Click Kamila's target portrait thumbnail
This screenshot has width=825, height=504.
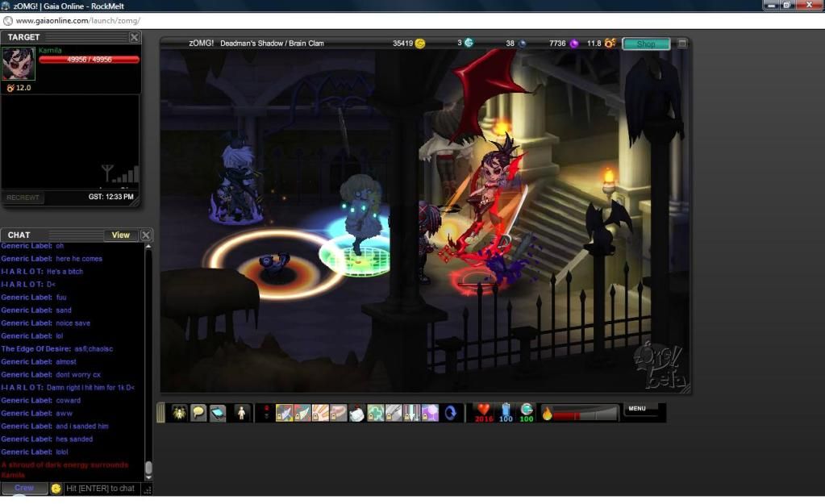(19, 64)
